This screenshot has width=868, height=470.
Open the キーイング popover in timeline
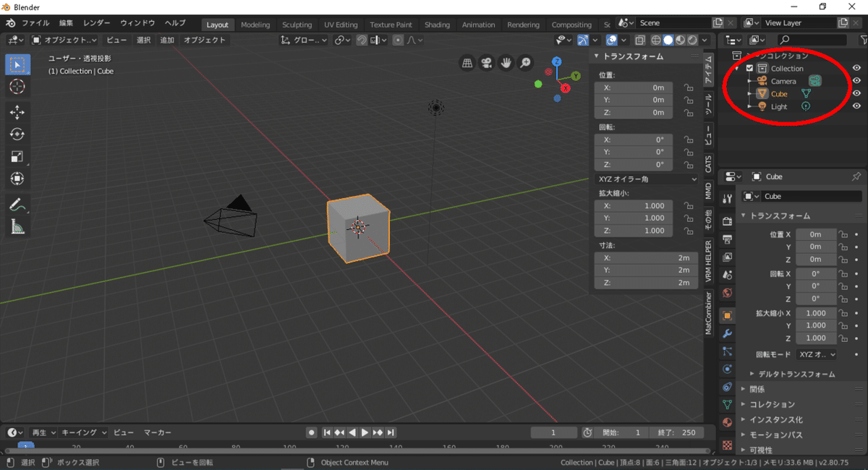click(x=84, y=432)
